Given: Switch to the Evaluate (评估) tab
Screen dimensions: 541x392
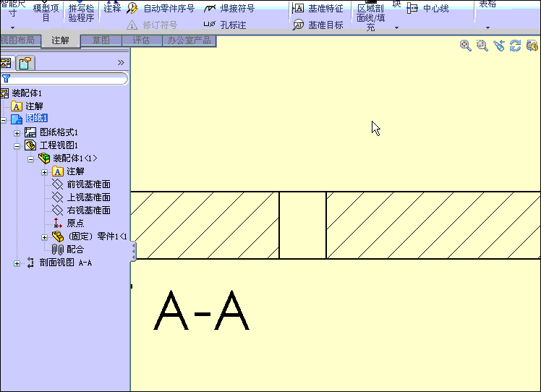Looking at the screenshot, I should tap(142, 41).
